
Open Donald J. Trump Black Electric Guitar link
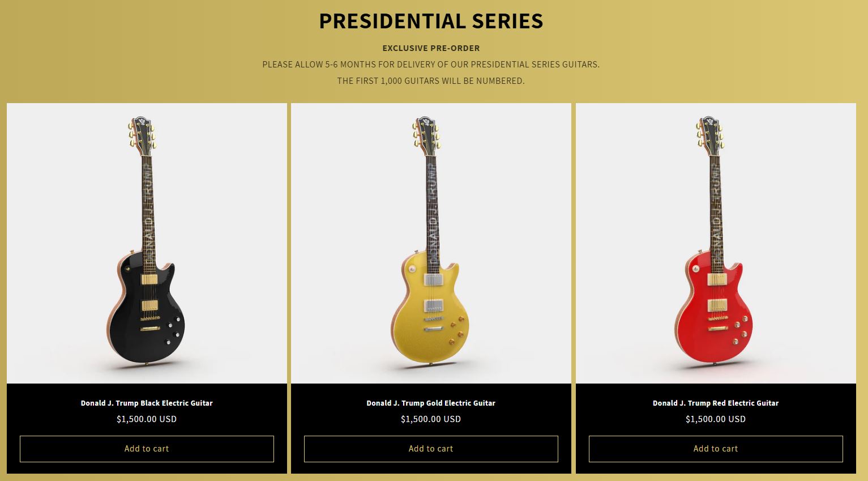click(x=147, y=403)
